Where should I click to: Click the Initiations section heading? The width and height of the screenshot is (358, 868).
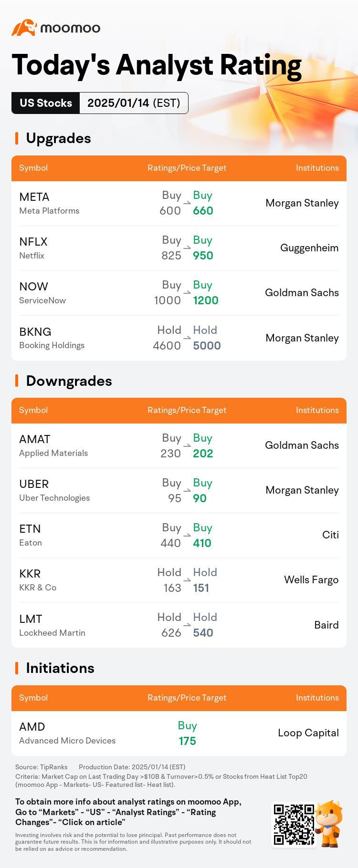point(60,668)
